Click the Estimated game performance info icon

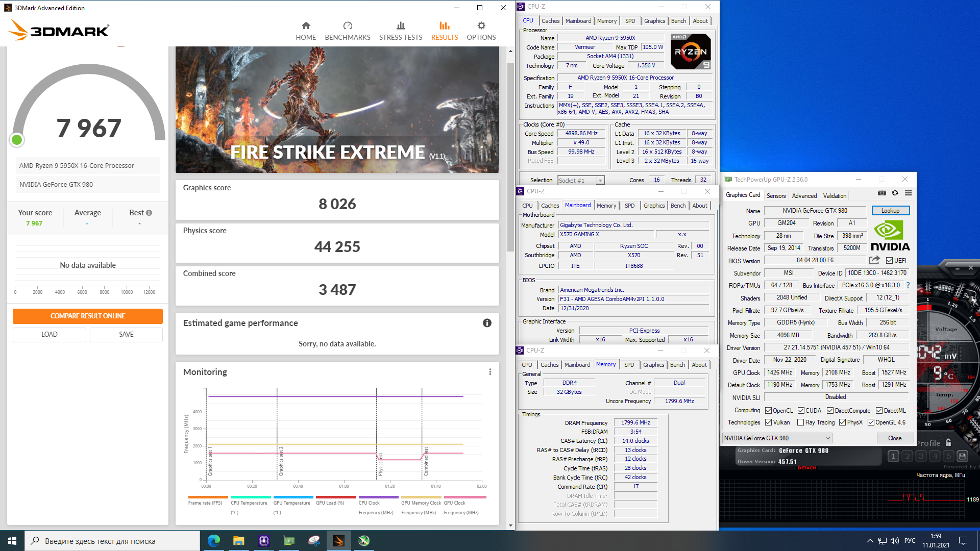(x=487, y=323)
